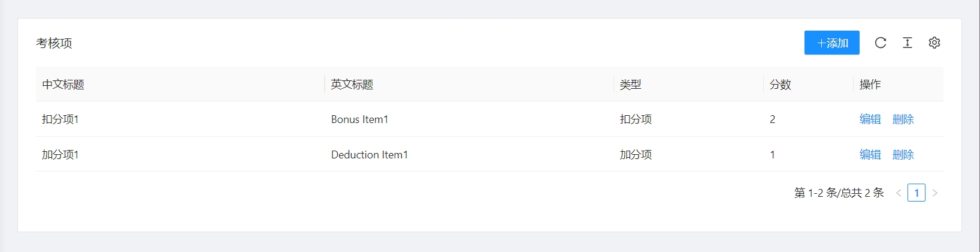980x252 pixels.
Task: Click the 考核项 panel title
Action: pos(54,43)
